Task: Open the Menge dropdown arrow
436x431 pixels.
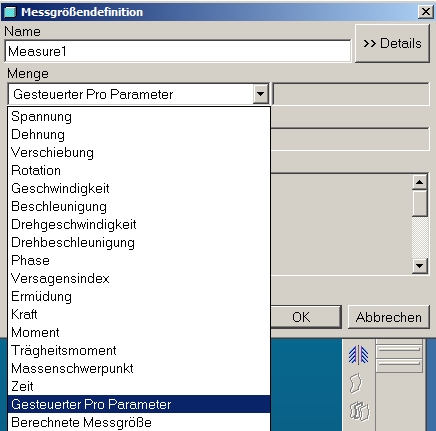Action: [x=260, y=94]
